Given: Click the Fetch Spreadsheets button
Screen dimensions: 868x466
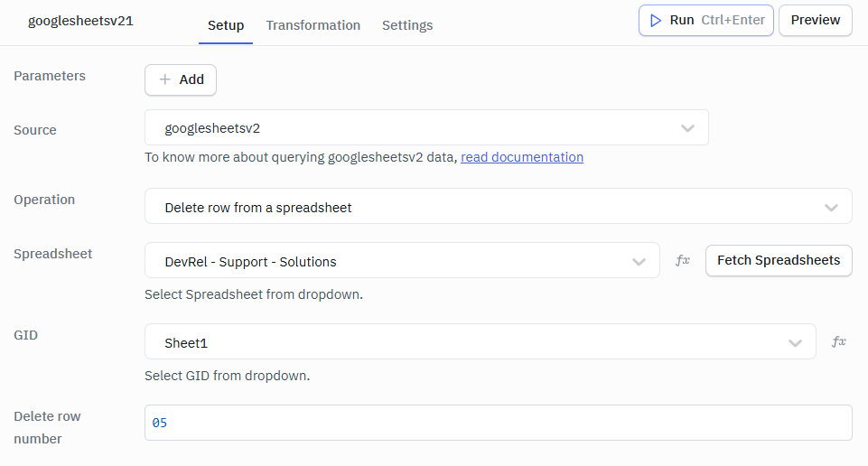Looking at the screenshot, I should [778, 260].
